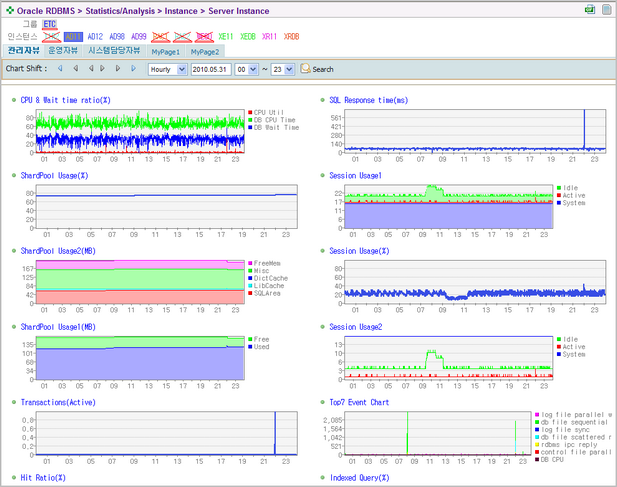
Task: Click the log file sync legend label
Action: [x=565, y=430]
